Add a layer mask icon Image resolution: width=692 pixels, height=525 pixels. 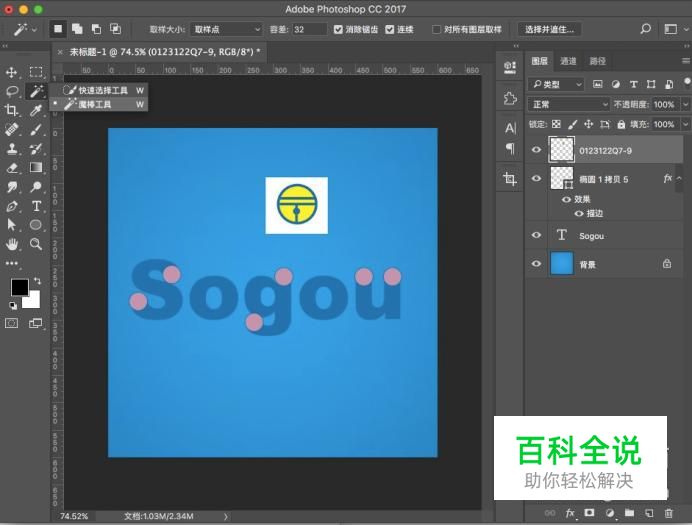point(589,513)
